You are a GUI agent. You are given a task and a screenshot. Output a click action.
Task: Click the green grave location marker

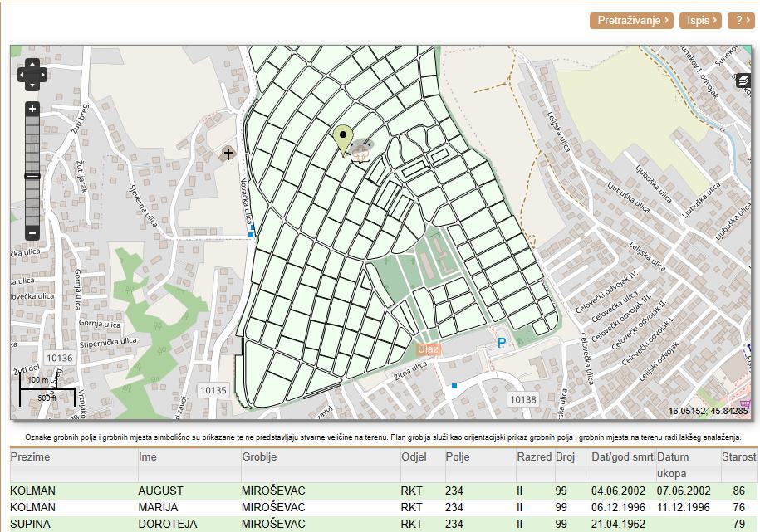pyautogui.click(x=342, y=138)
